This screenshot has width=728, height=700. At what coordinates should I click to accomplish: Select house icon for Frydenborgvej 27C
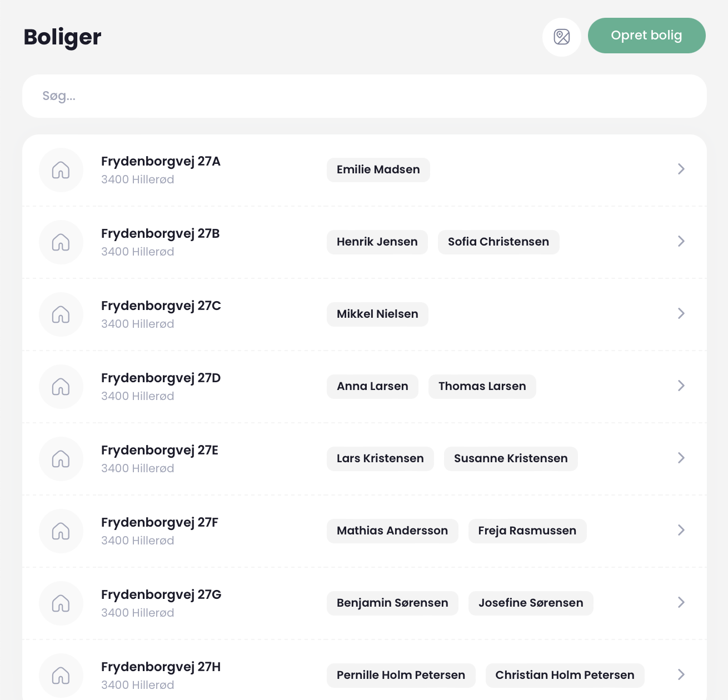click(61, 314)
